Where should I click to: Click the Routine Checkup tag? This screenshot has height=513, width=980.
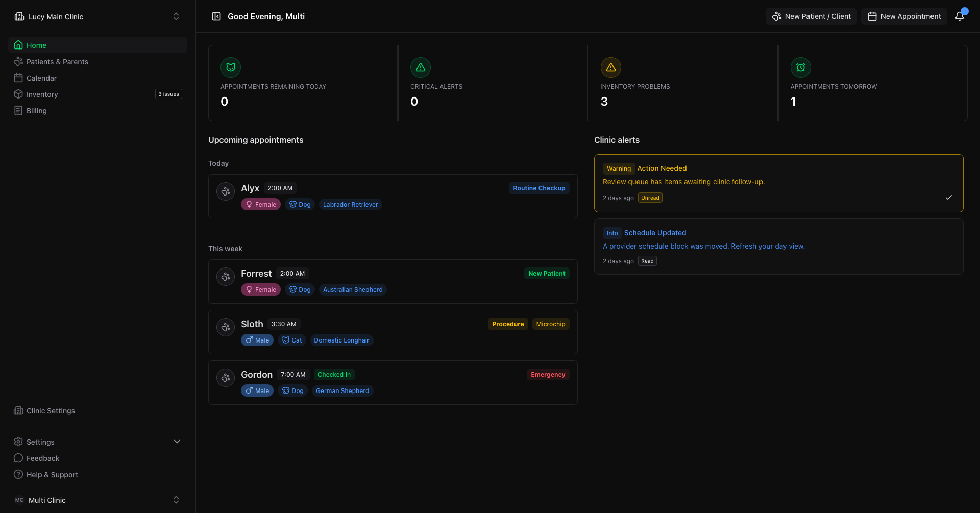(539, 188)
